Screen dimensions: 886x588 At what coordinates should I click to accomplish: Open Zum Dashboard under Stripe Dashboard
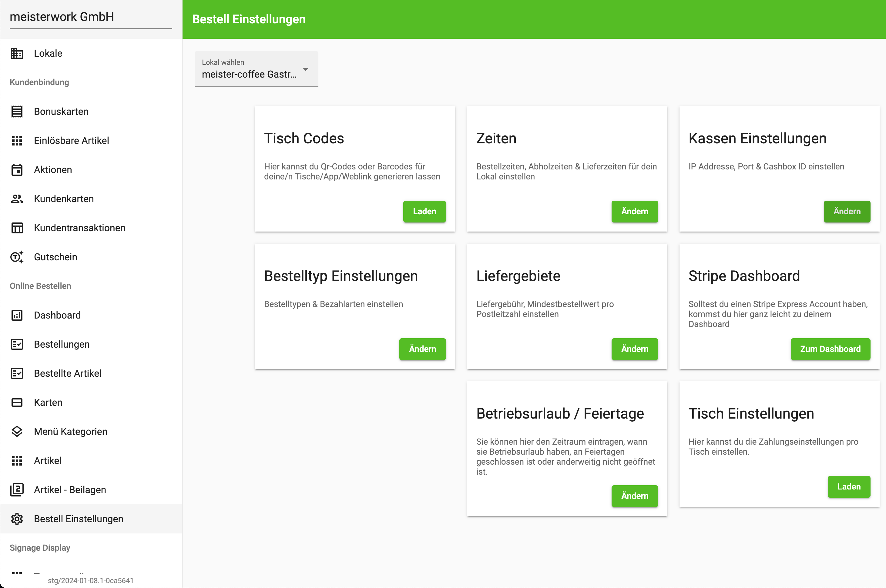(x=830, y=349)
